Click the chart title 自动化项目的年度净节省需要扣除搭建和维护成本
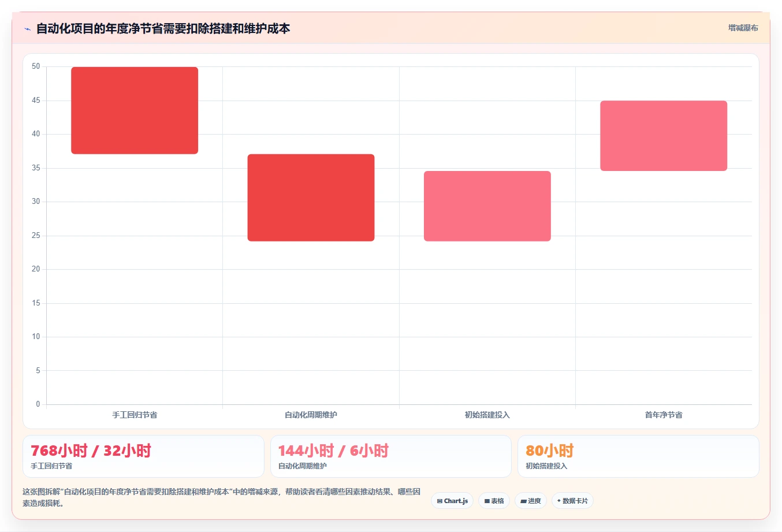This screenshot has height=532, width=782. pyautogui.click(x=163, y=28)
